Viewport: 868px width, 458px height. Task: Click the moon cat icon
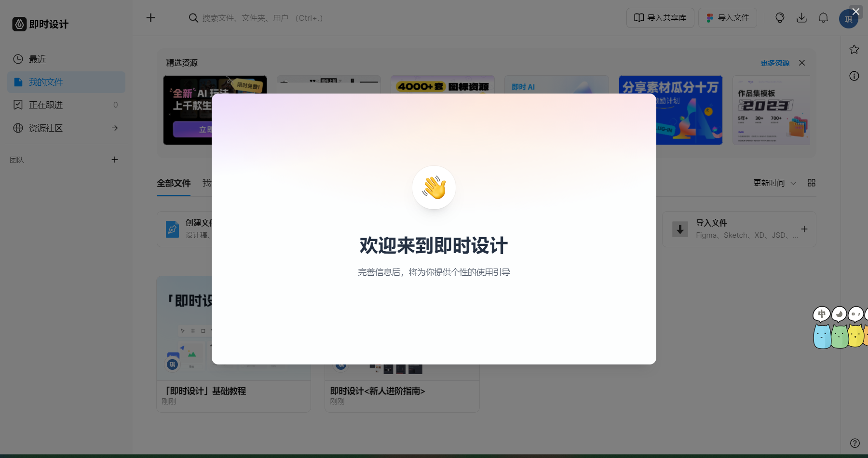click(840, 327)
